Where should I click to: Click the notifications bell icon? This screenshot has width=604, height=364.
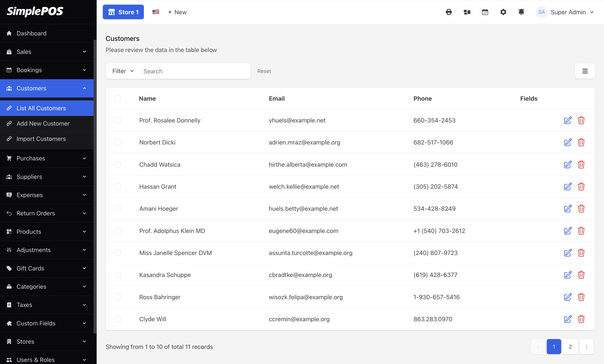[521, 12]
